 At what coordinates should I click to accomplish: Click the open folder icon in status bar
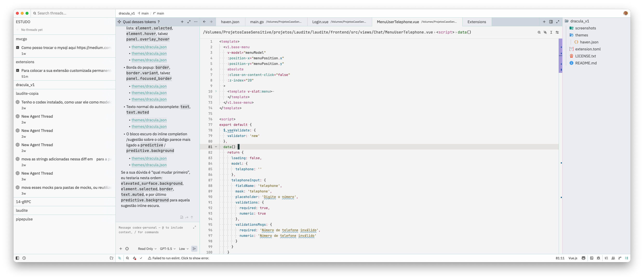(112, 258)
